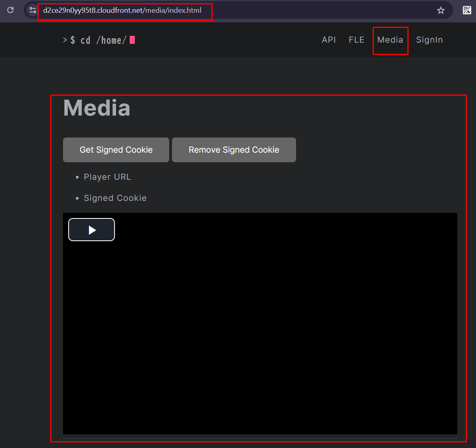
Task: Open the QR code extension icon
Action: tap(466, 10)
